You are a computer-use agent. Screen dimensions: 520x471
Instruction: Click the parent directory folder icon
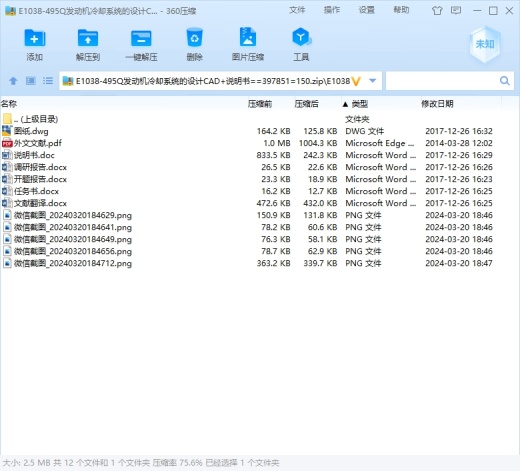pos(7,119)
